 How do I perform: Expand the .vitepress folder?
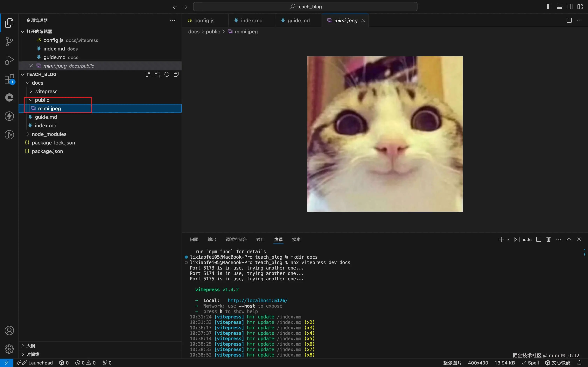(x=46, y=91)
